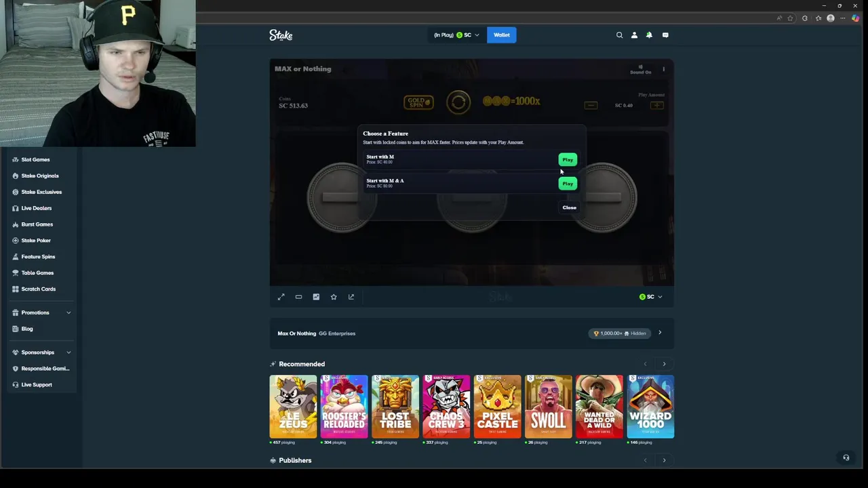
Task: Open browser read aloud icon
Action: (x=779, y=18)
